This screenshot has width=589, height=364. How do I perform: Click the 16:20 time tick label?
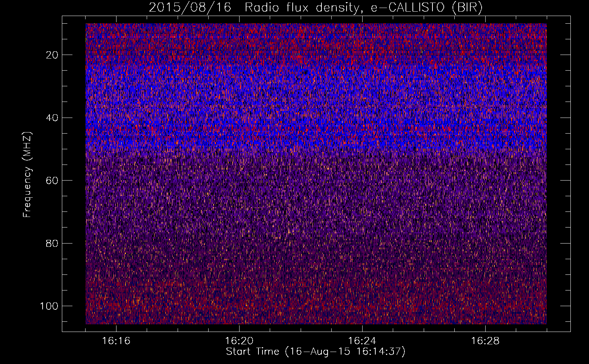239,341
